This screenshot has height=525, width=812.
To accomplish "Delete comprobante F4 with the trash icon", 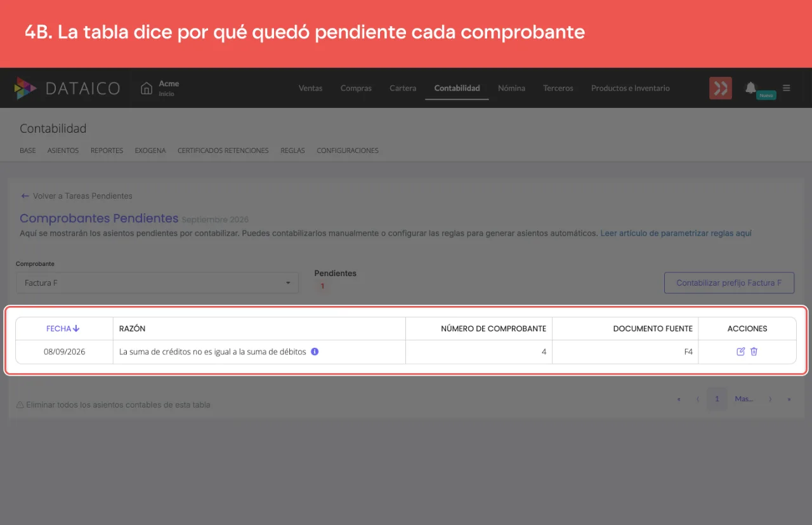I will [754, 352].
